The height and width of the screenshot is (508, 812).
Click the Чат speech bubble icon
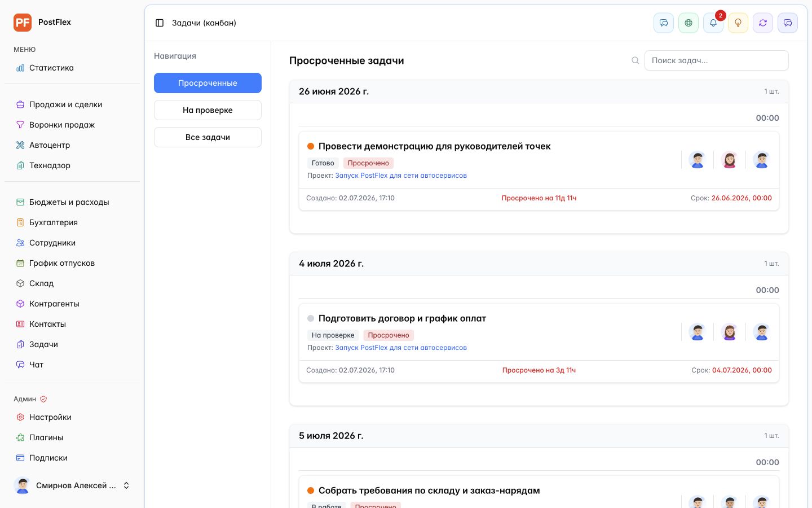[20, 365]
